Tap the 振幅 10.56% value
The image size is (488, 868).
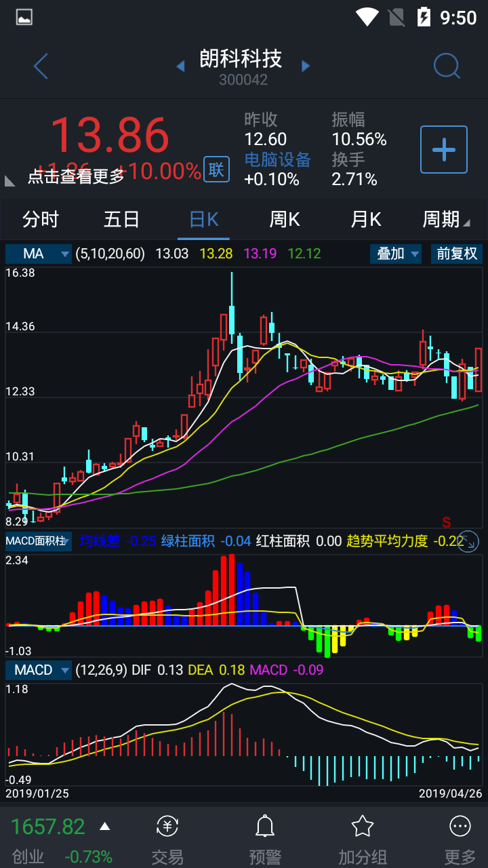coord(359,140)
